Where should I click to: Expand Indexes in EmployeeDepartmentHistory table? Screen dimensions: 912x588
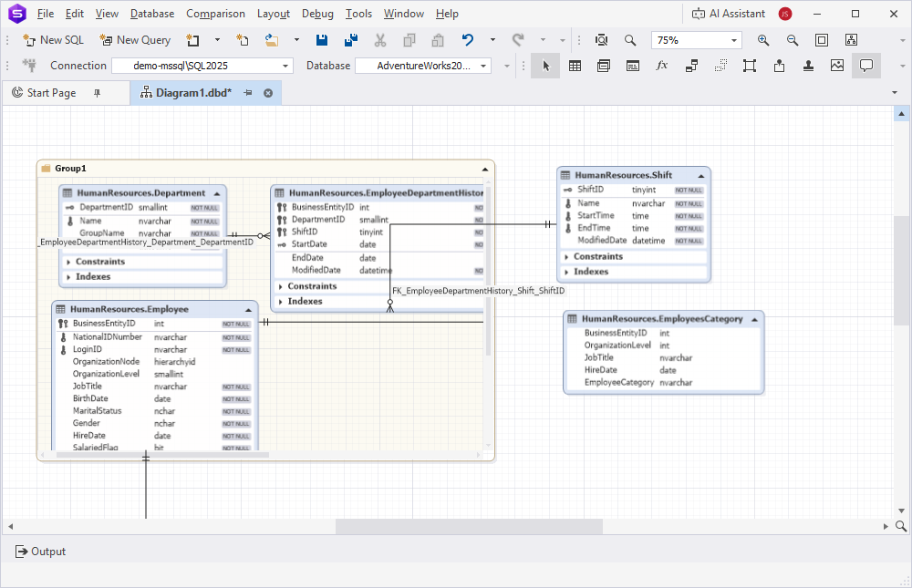(280, 302)
